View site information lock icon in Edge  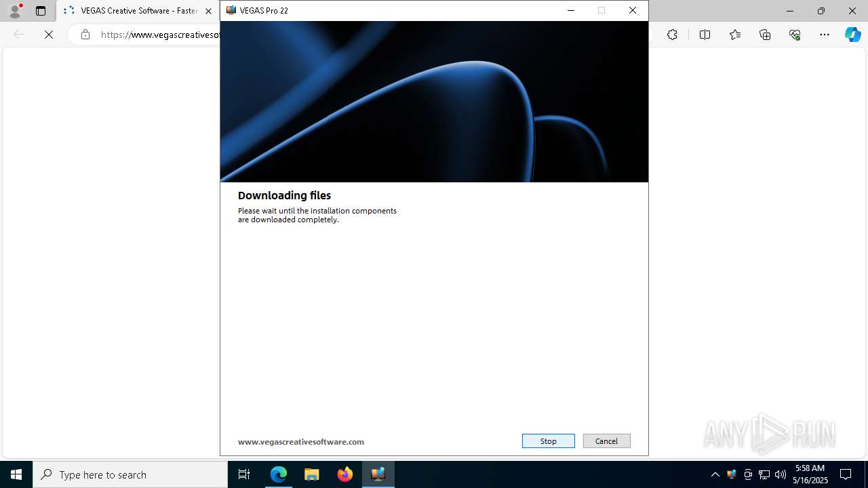[85, 35]
